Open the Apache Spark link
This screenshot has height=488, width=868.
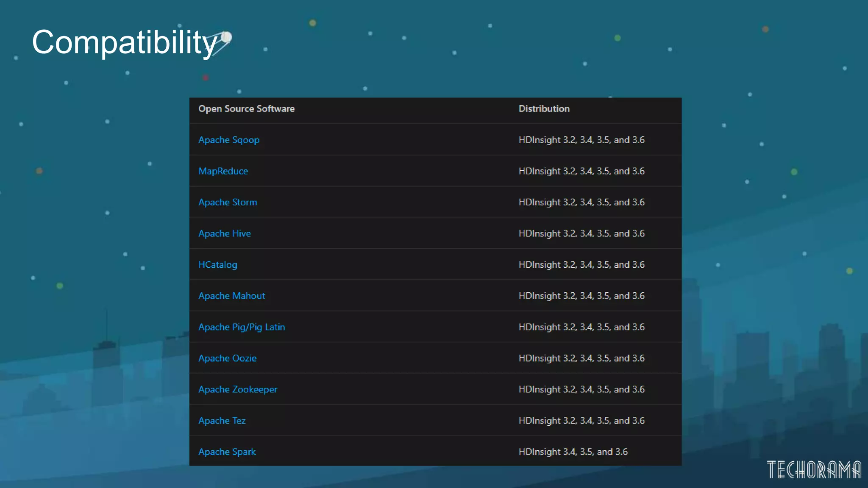(227, 452)
